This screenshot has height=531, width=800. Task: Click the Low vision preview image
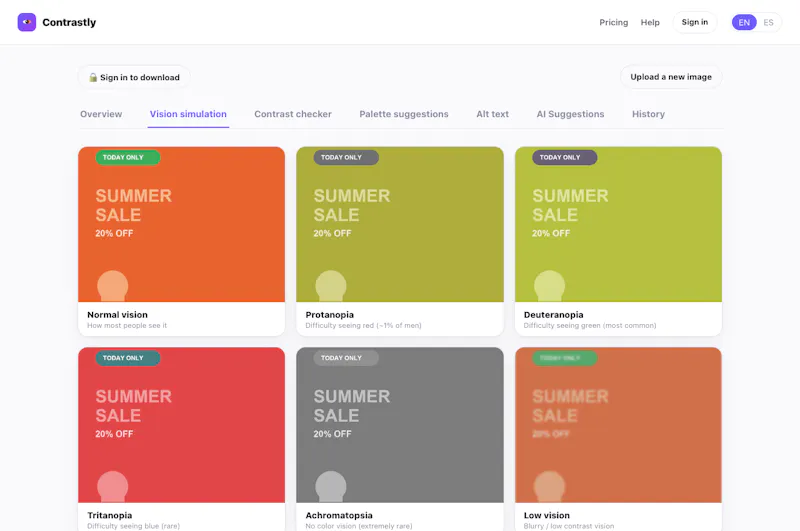point(618,425)
